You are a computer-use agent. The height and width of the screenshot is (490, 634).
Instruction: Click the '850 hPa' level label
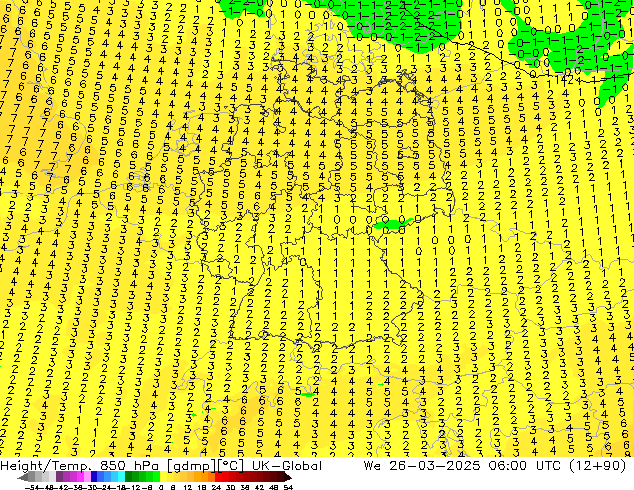129,466
